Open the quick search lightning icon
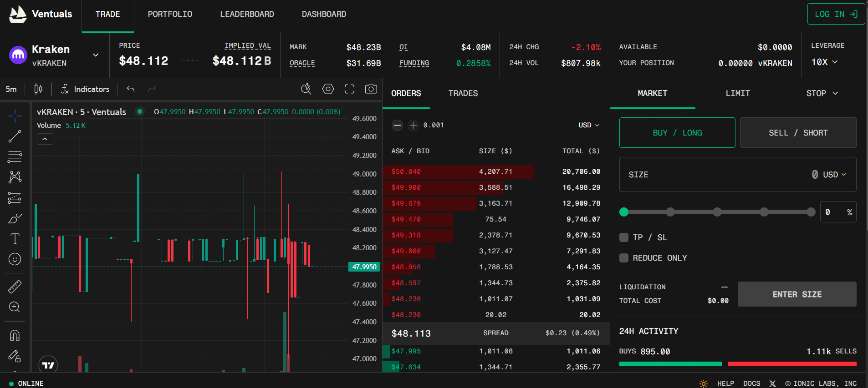Image resolution: width=868 pixels, height=388 pixels. pos(306,89)
